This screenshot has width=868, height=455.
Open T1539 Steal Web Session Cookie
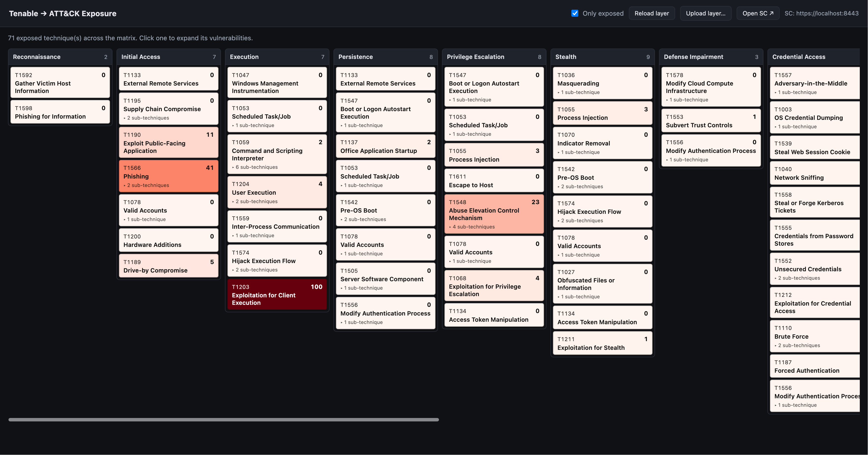(x=815, y=147)
